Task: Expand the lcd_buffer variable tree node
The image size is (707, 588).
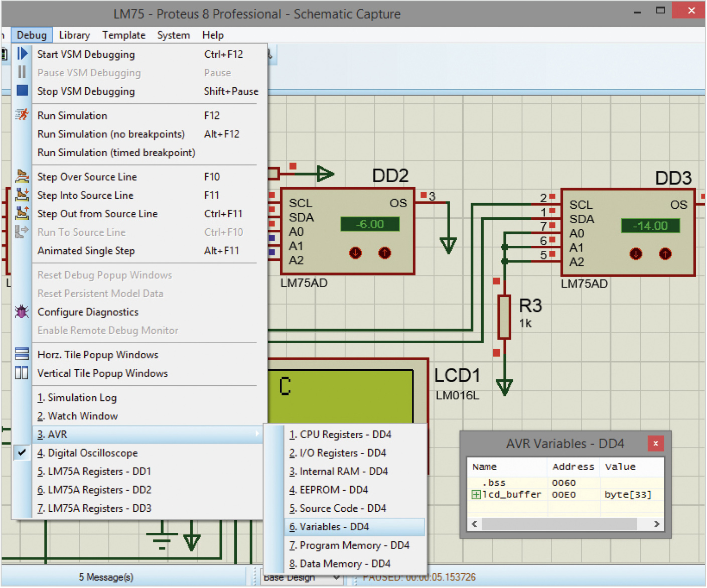Action: point(476,495)
